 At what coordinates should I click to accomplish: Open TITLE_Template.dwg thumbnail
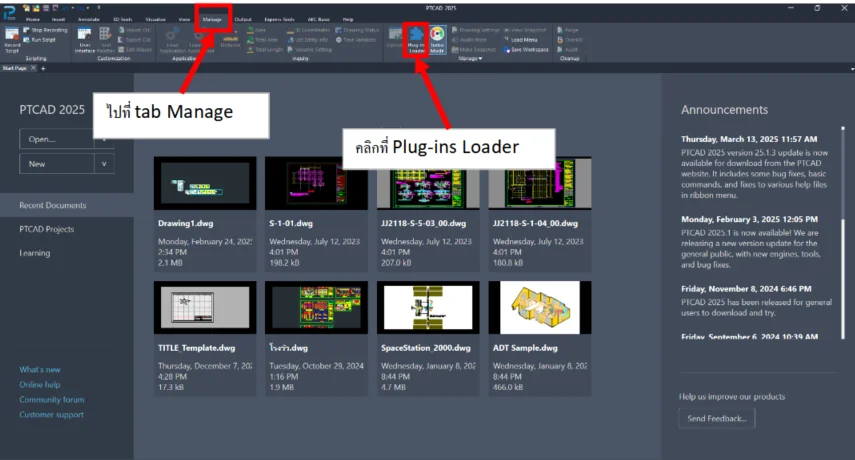click(205, 307)
